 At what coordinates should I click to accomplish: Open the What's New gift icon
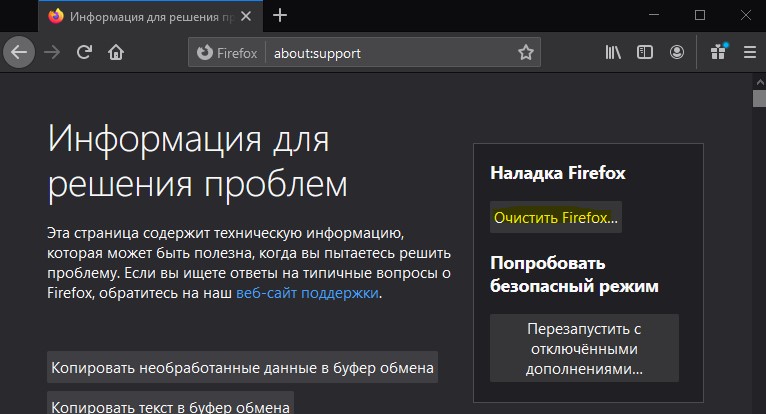pos(718,52)
